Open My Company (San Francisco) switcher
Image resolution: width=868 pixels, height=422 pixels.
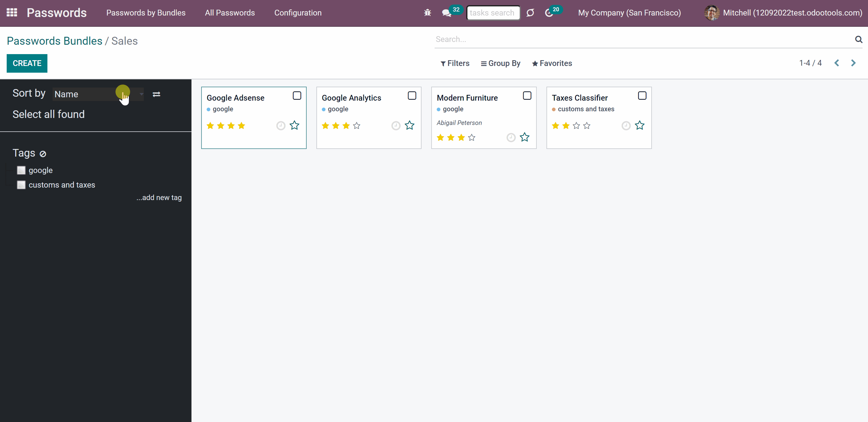tap(629, 13)
